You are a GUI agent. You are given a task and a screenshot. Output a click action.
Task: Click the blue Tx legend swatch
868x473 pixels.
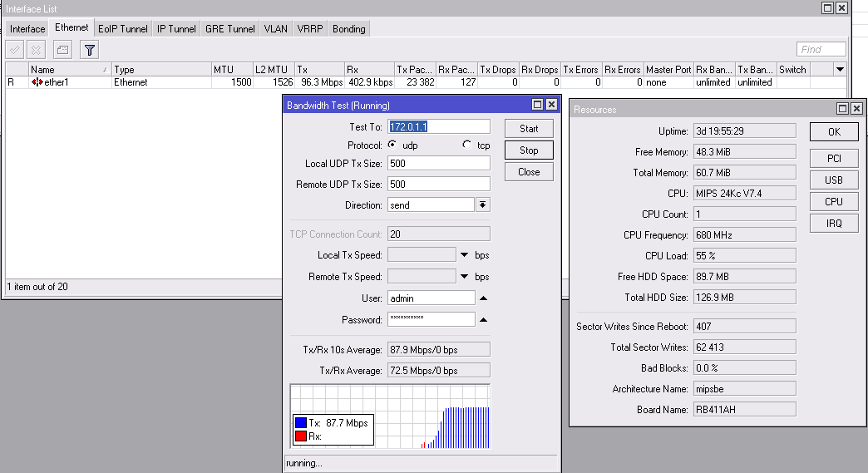(300, 423)
